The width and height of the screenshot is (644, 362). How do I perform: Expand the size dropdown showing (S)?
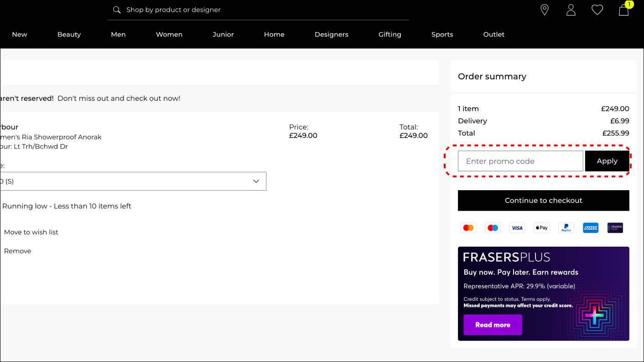(x=133, y=181)
